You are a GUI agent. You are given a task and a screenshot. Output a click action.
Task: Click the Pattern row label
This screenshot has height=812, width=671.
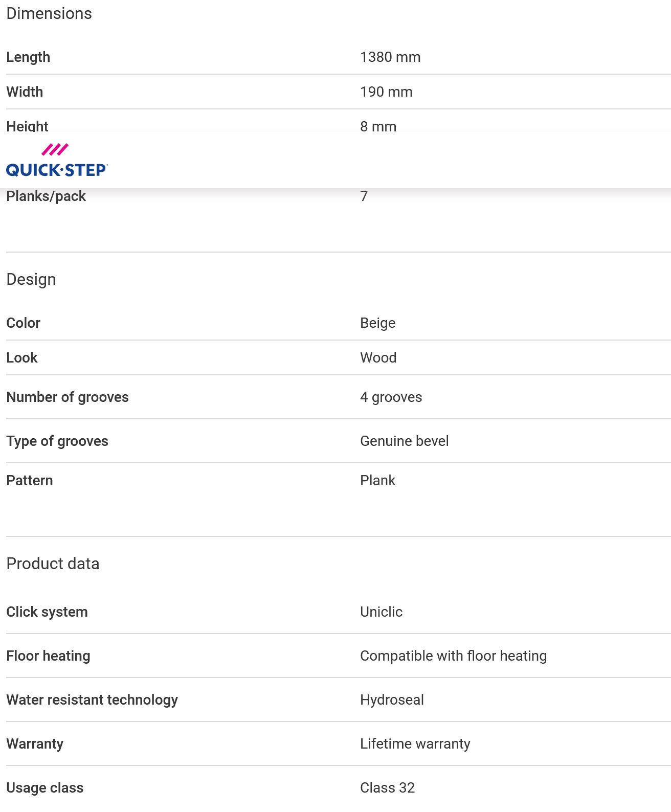30,480
